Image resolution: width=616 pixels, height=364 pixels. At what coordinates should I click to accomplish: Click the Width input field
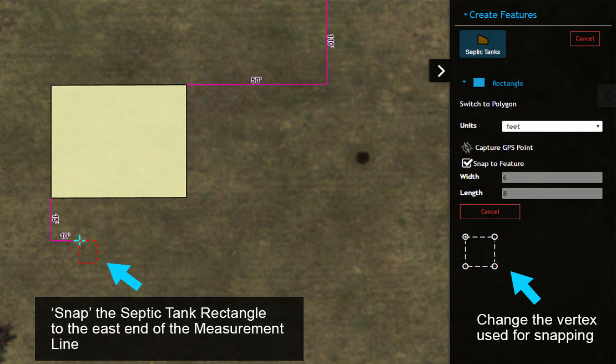[552, 178]
